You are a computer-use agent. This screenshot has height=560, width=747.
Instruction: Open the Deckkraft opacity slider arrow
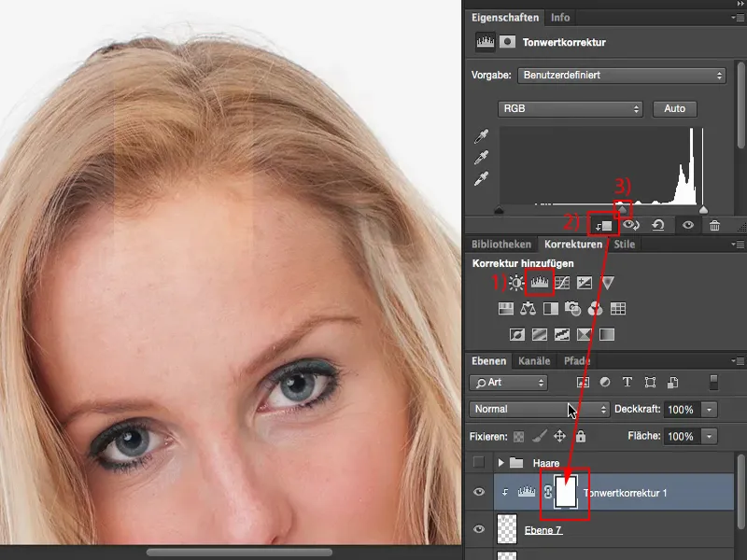pos(709,410)
